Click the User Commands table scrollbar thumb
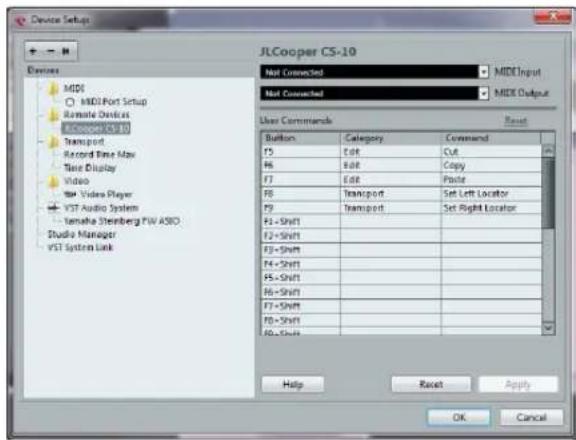This screenshot has width=576, height=440. 548,192
